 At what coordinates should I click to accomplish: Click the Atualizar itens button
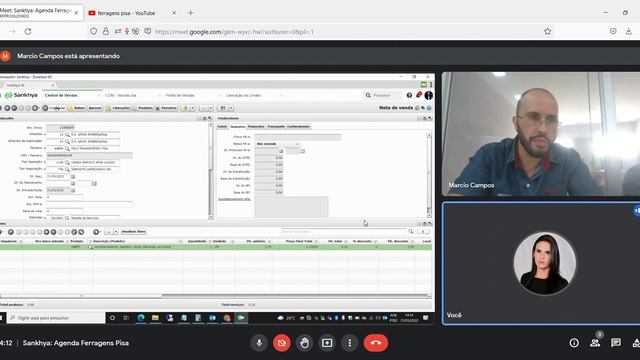coord(133,232)
